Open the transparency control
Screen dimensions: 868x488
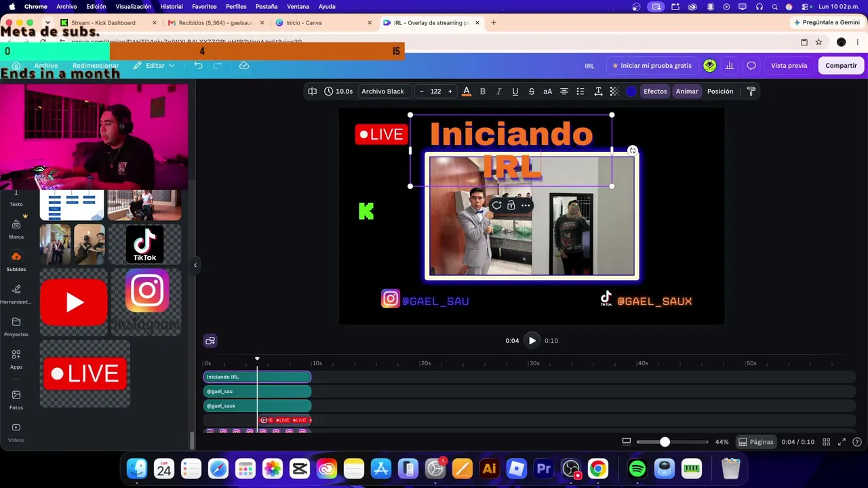pos(614,91)
